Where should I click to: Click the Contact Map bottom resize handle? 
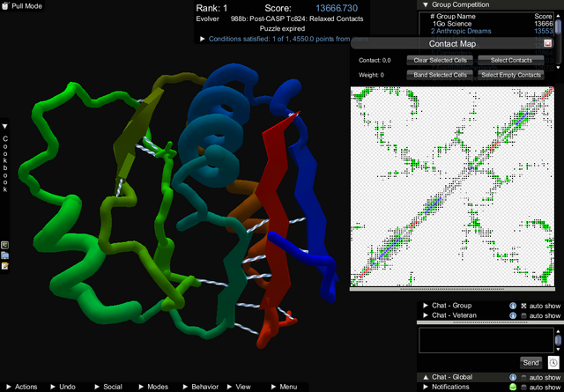coord(452,289)
